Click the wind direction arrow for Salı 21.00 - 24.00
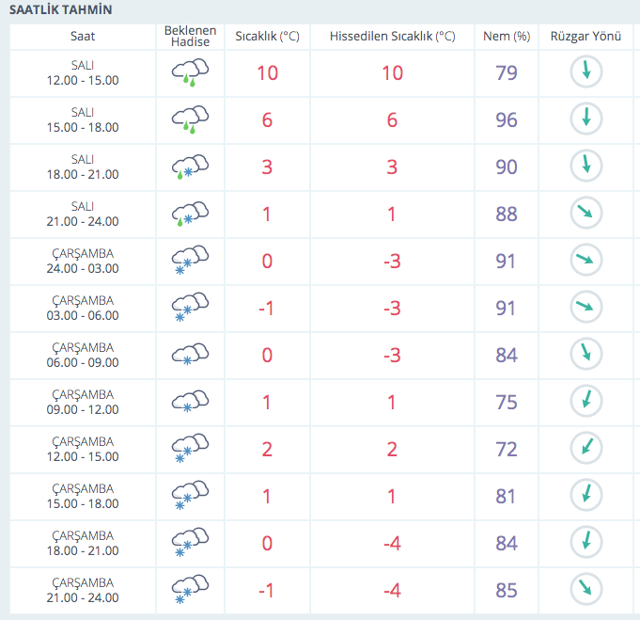 pyautogui.click(x=586, y=213)
